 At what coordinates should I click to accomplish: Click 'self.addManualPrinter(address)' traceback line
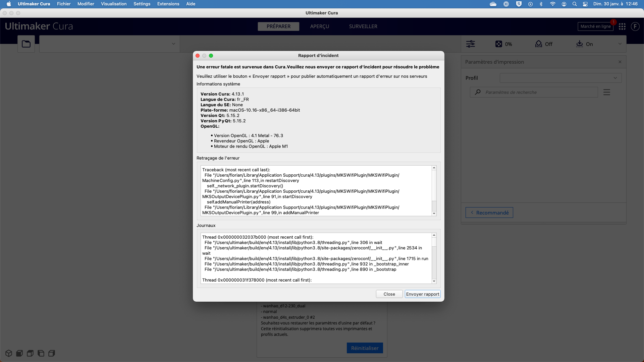coord(238,202)
